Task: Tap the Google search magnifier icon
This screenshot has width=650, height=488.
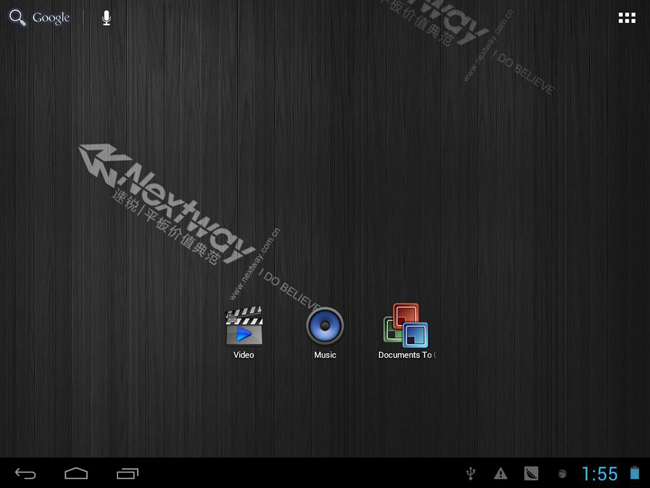Action: [x=17, y=18]
